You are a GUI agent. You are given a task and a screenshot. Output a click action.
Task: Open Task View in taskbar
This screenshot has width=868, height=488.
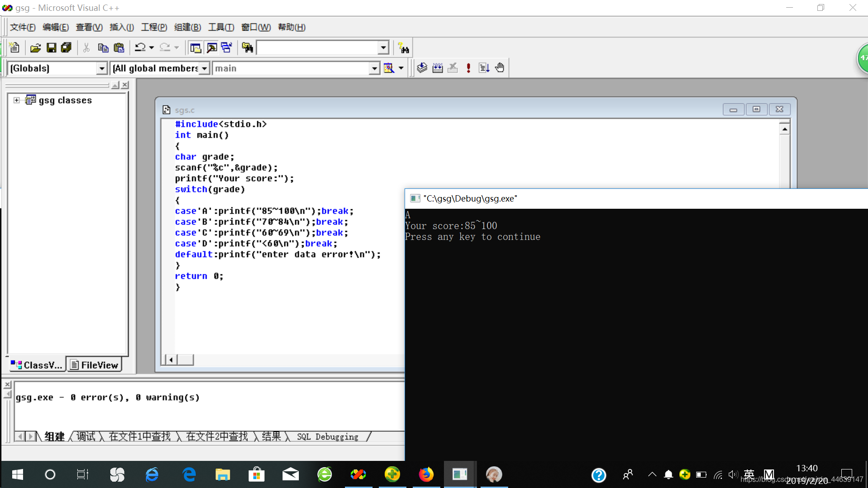(x=83, y=474)
